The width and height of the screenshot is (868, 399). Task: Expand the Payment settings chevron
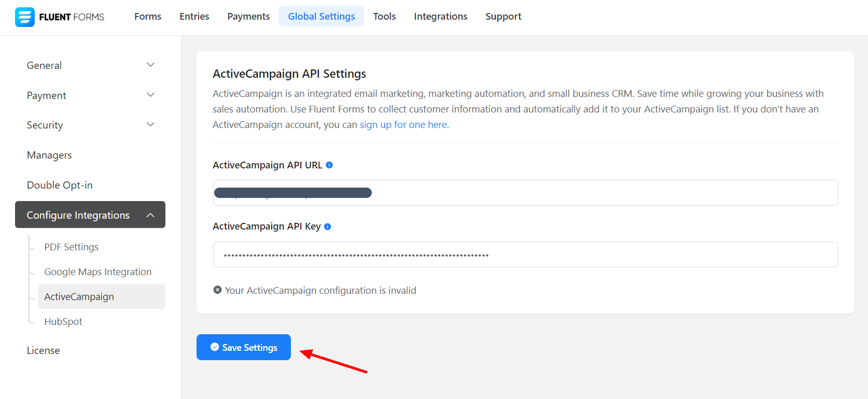point(150,95)
